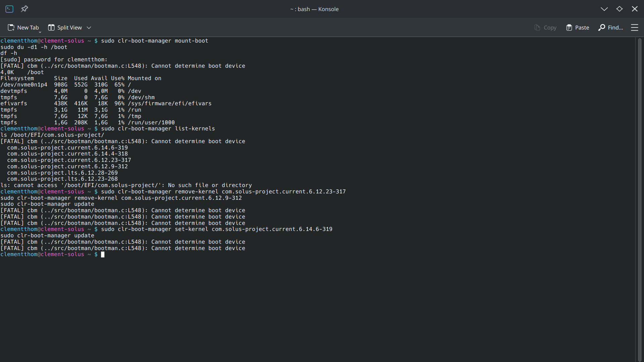
Task: Select the Paste label in toolbar
Action: click(582, 27)
